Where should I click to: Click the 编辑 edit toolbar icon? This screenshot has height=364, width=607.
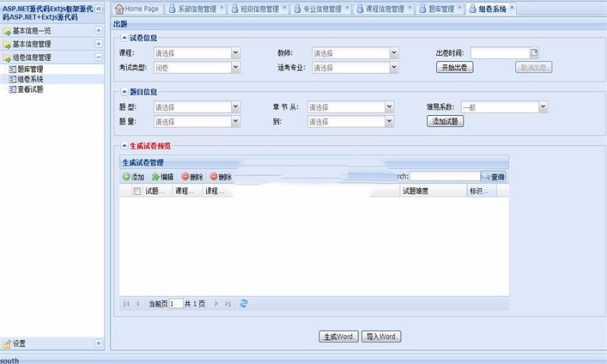pyautogui.click(x=156, y=177)
